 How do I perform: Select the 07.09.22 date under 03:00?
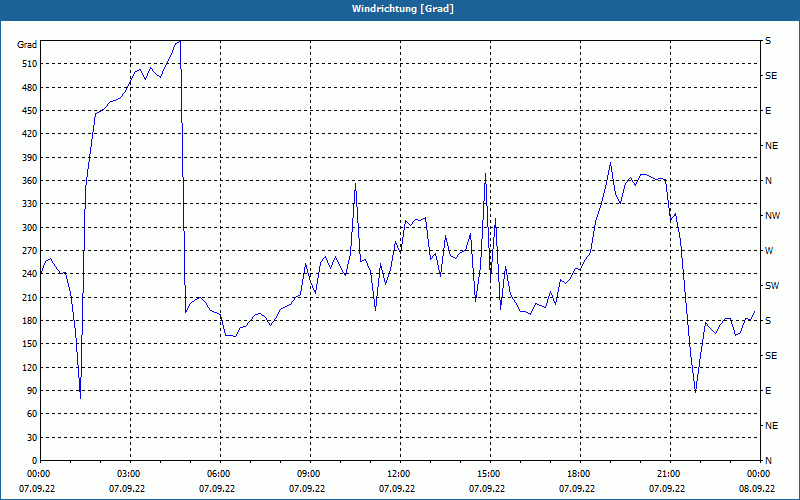(x=127, y=489)
